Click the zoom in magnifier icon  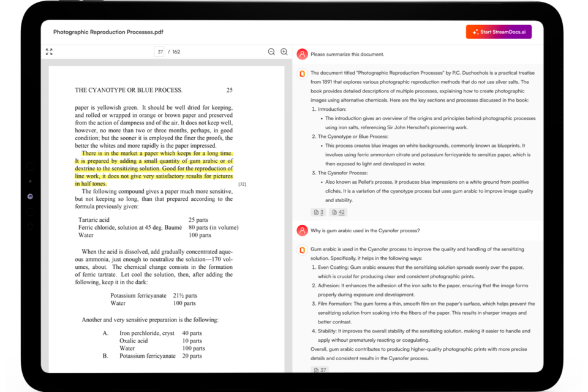[x=284, y=52]
